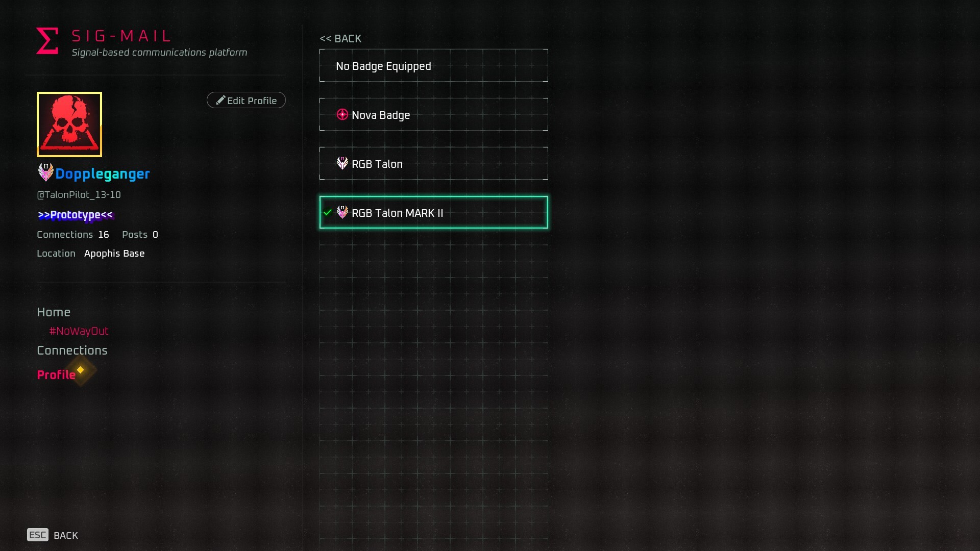The image size is (980, 551).
Task: Click the SIG-MAIL sigma logo
Action: (x=46, y=40)
